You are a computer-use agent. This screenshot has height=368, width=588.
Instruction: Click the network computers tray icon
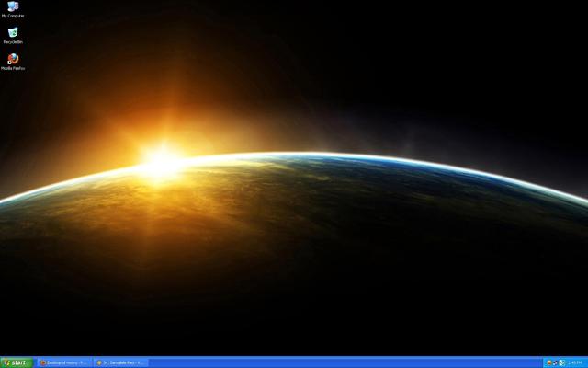pyautogui.click(x=555, y=362)
